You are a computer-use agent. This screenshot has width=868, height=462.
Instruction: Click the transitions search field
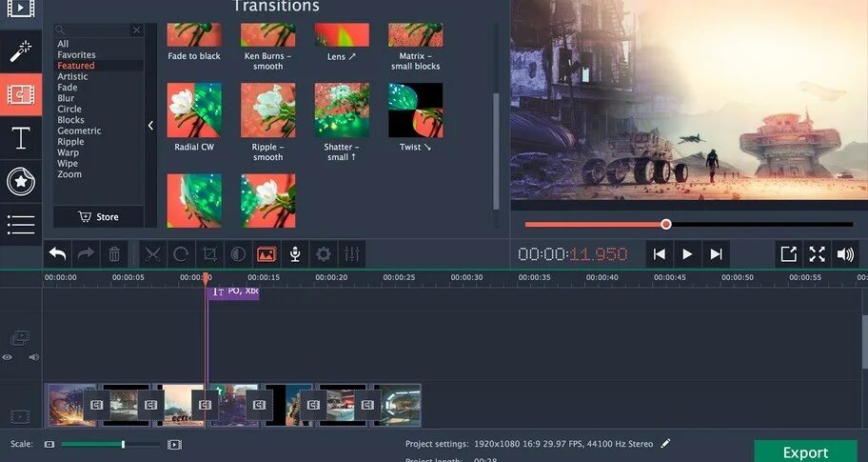click(x=93, y=30)
